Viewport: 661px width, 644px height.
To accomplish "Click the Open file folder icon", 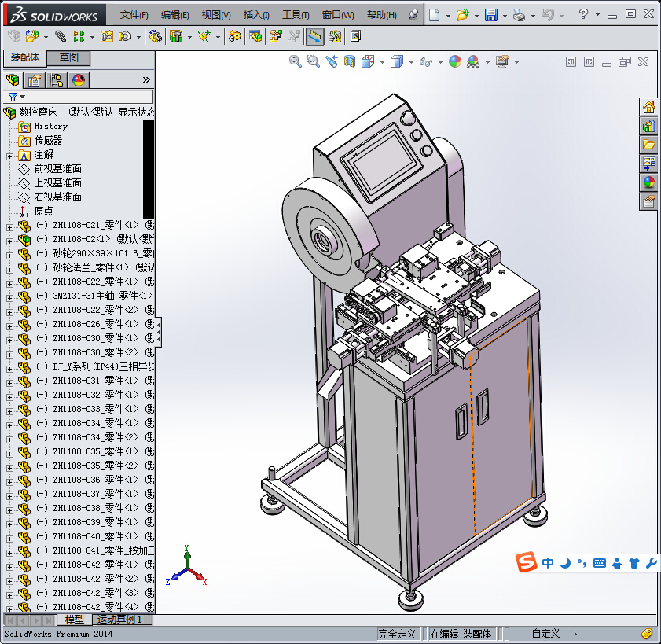I will click(x=462, y=15).
